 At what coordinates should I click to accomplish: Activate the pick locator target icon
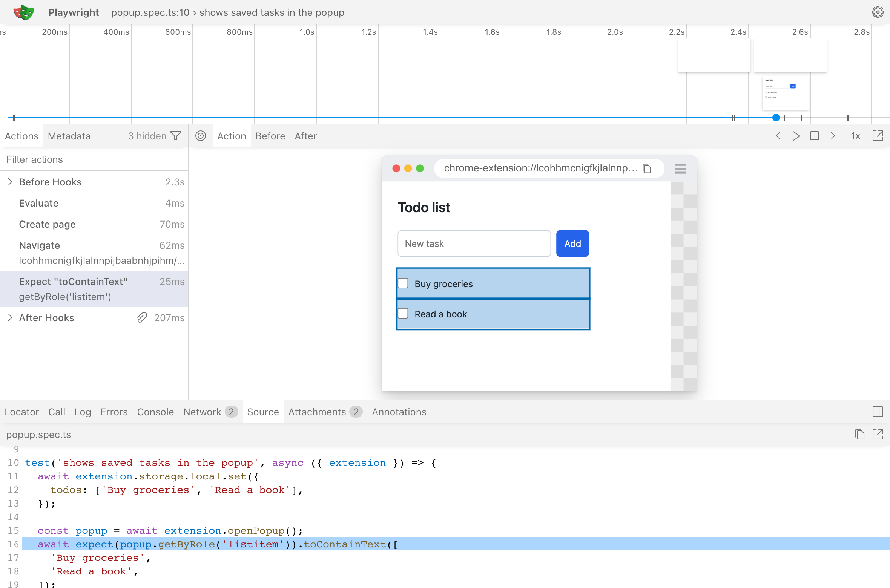click(x=201, y=136)
